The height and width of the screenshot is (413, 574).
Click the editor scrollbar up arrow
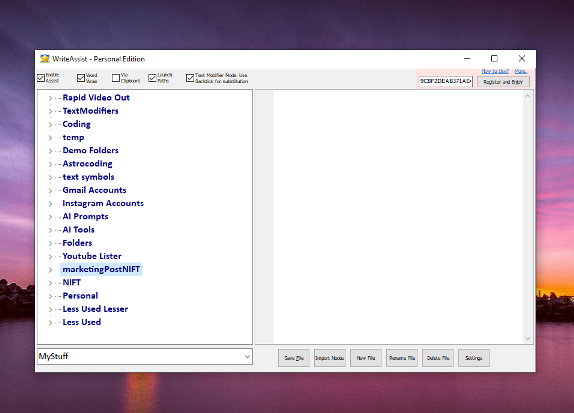(528, 96)
